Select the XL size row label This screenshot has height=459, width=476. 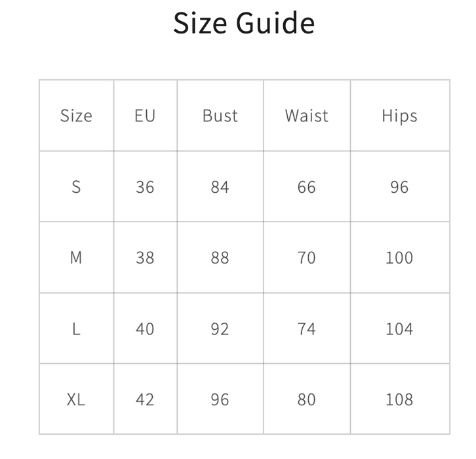coord(76,399)
